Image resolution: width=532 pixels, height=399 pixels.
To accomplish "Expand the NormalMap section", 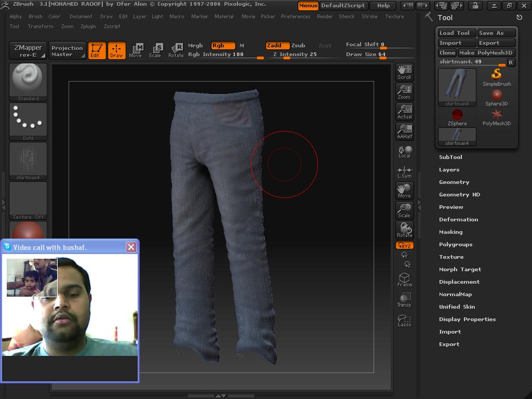I will pos(455,295).
